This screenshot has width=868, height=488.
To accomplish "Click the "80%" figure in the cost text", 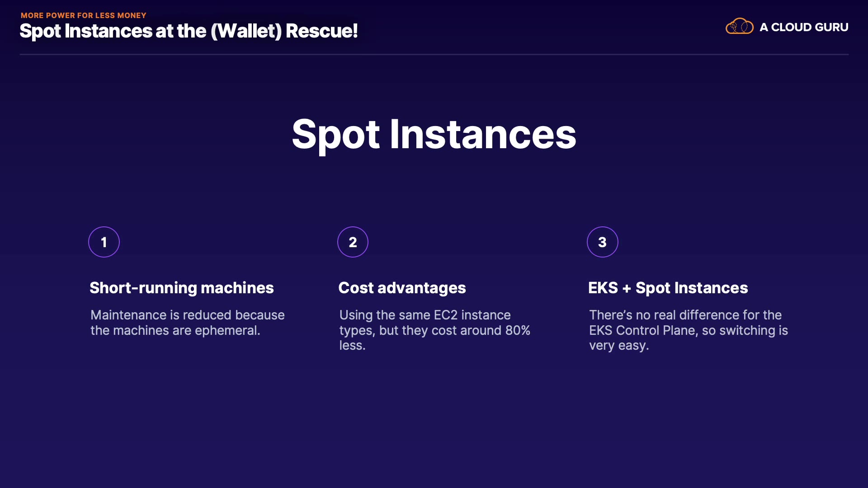I will 518,330.
